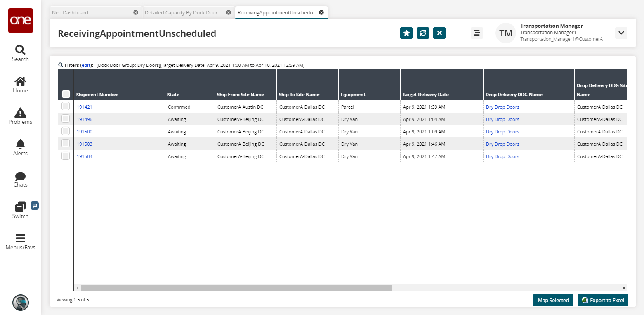Close the report with the X icon
Image resolution: width=644 pixels, height=315 pixels.
tap(439, 33)
